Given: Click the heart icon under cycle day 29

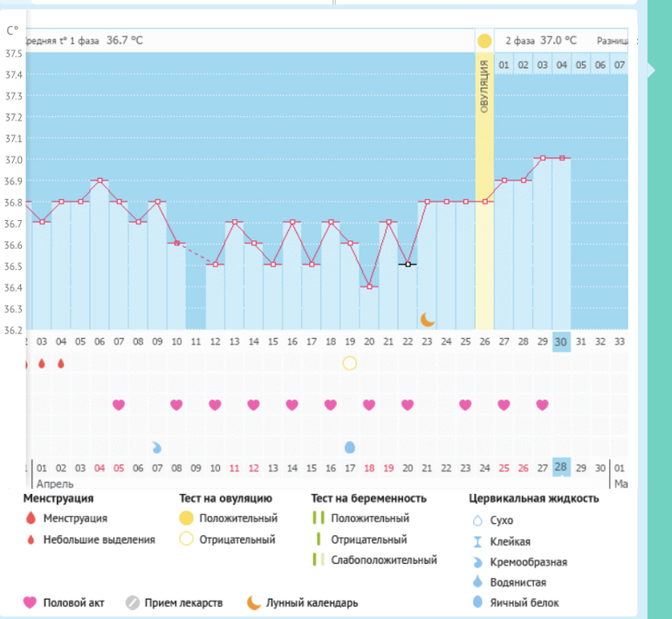Looking at the screenshot, I should click(x=542, y=404).
